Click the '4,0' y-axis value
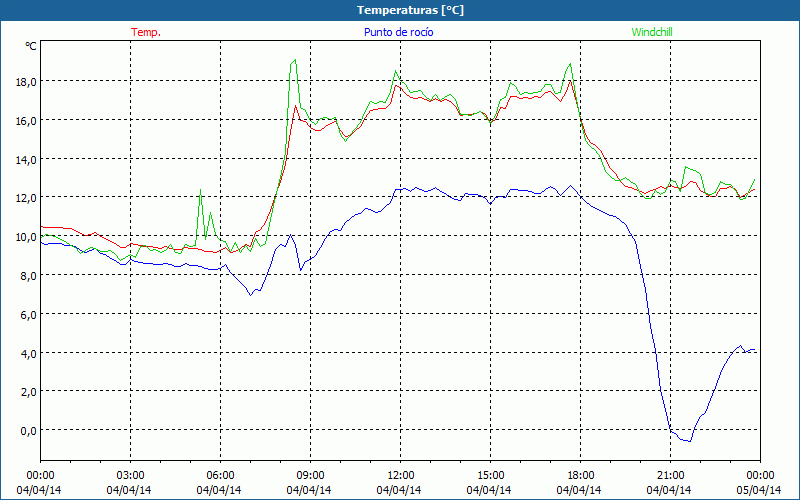The width and height of the screenshot is (800, 500). (x=27, y=354)
